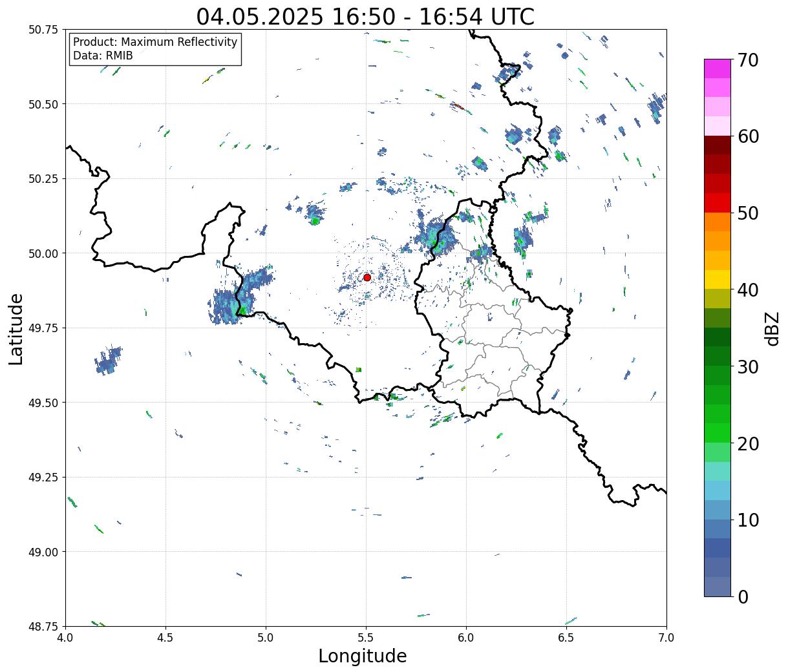This screenshot has height=672, width=788.
Task: Click the latitude tick label 49.50
Action: click(x=44, y=403)
